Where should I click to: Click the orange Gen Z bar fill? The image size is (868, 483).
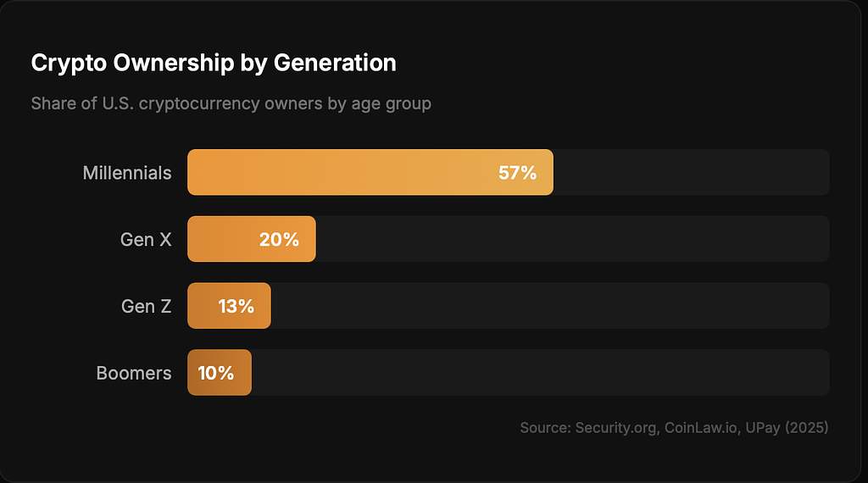tap(202, 306)
